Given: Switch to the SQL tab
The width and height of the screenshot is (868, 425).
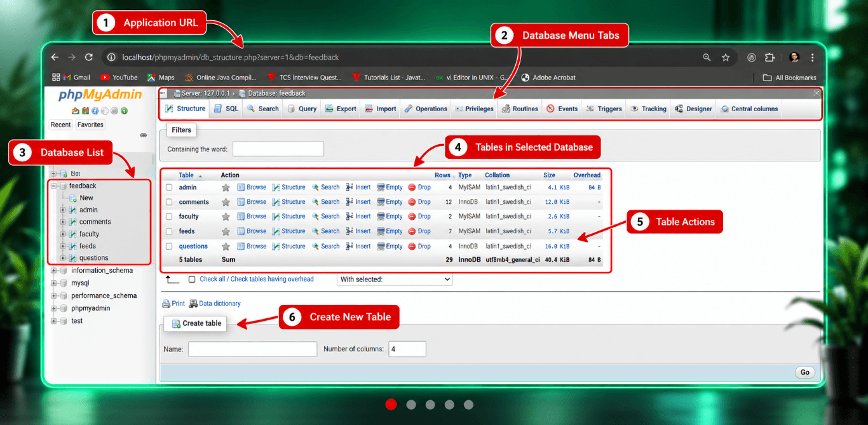Looking at the screenshot, I should [226, 109].
